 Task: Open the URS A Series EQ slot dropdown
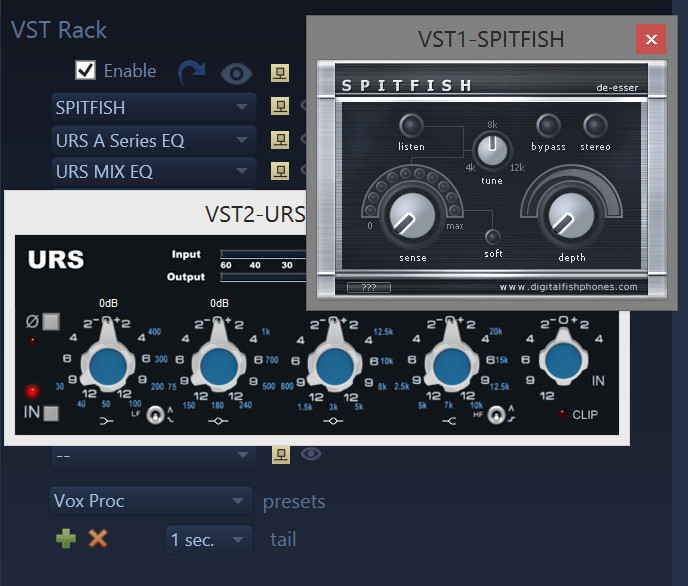pos(154,140)
